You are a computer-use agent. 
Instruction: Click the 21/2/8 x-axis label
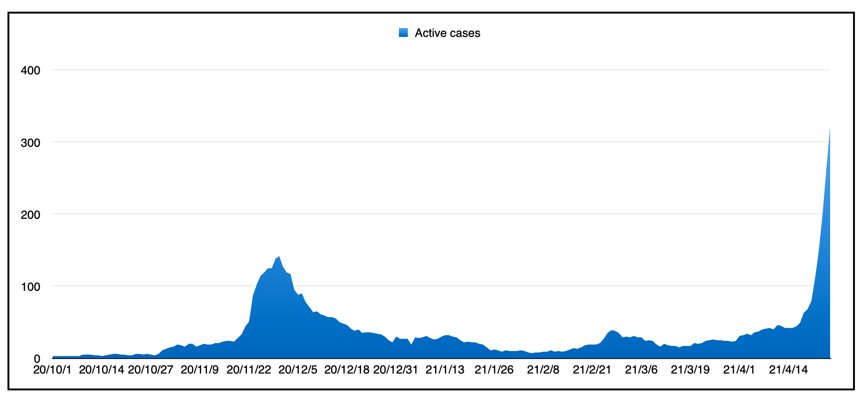click(543, 370)
